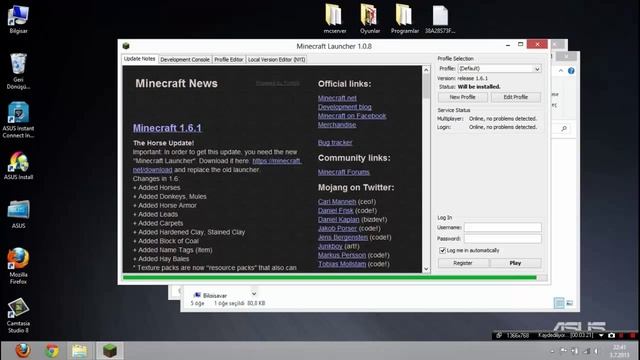Screen dimensions: 640x360
Task: Click the Firefox icon in the taskbar
Action: tap(23, 351)
